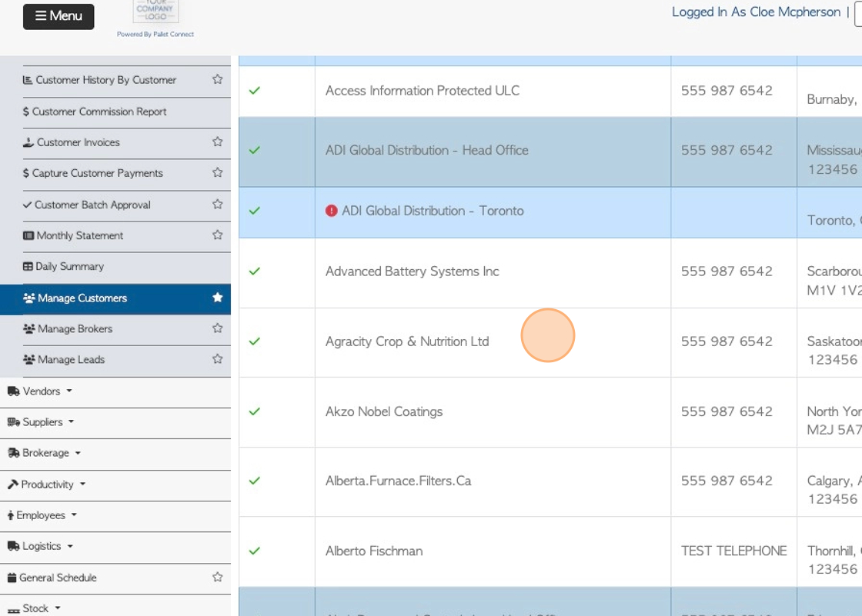Click checkmark in Alberto Fischman row
Viewport: 862px width, 616px height.
[x=255, y=551]
